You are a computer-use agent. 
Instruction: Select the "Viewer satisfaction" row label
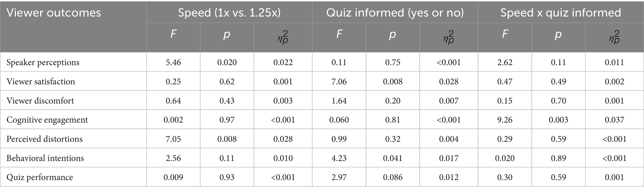coord(41,81)
